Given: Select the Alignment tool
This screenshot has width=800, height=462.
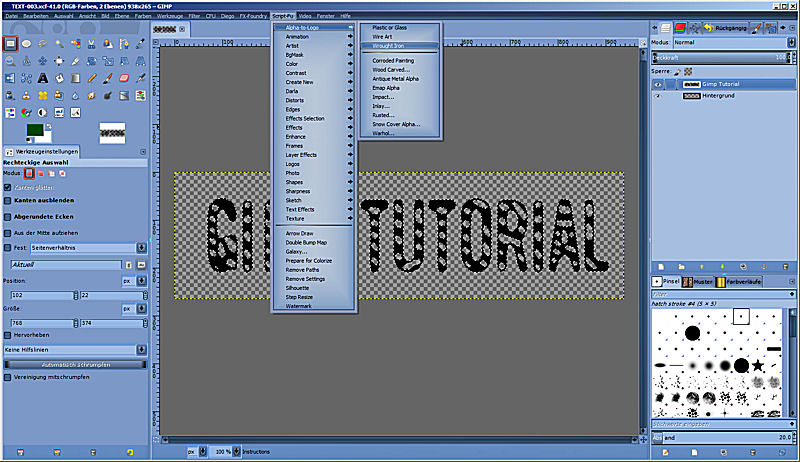Looking at the screenshot, I should [x=59, y=61].
